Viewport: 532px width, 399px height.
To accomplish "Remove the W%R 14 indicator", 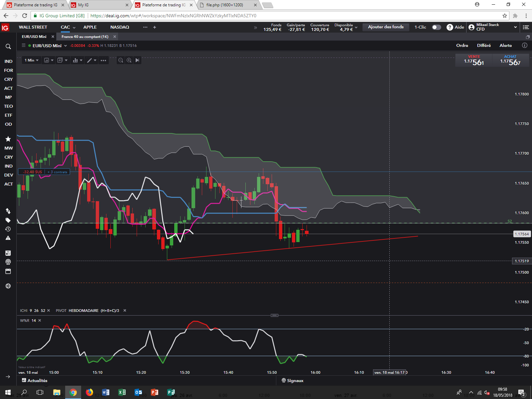I will 40,321.
